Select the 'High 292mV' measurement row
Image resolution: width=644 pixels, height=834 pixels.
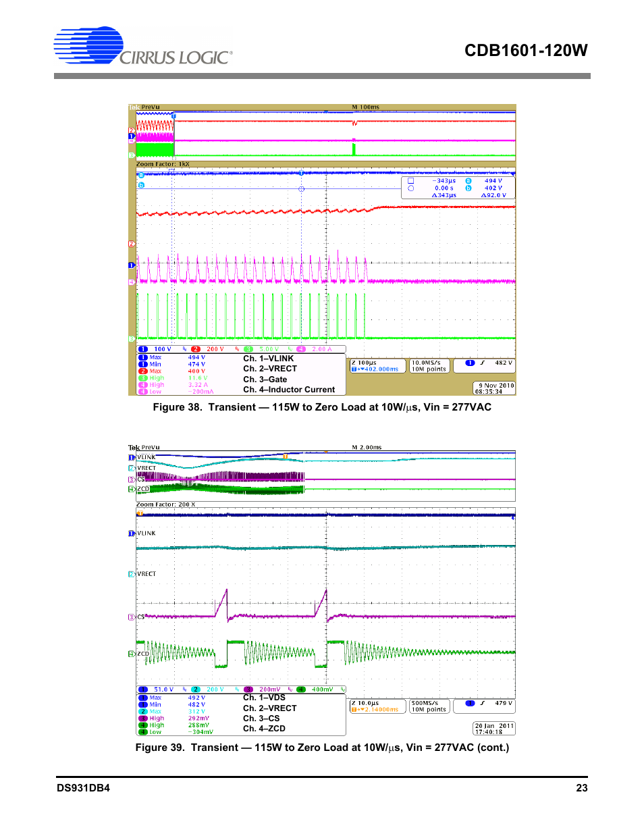[174, 719]
